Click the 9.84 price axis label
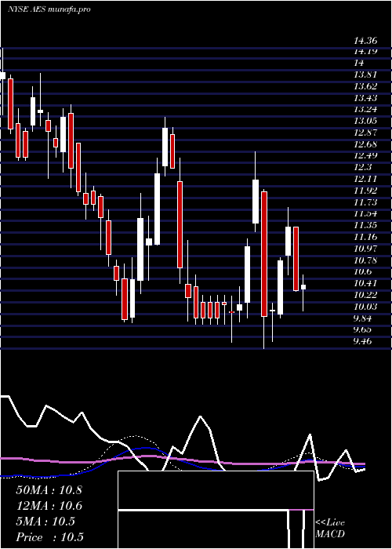The height and width of the screenshot is (549, 392). pyautogui.click(x=364, y=318)
